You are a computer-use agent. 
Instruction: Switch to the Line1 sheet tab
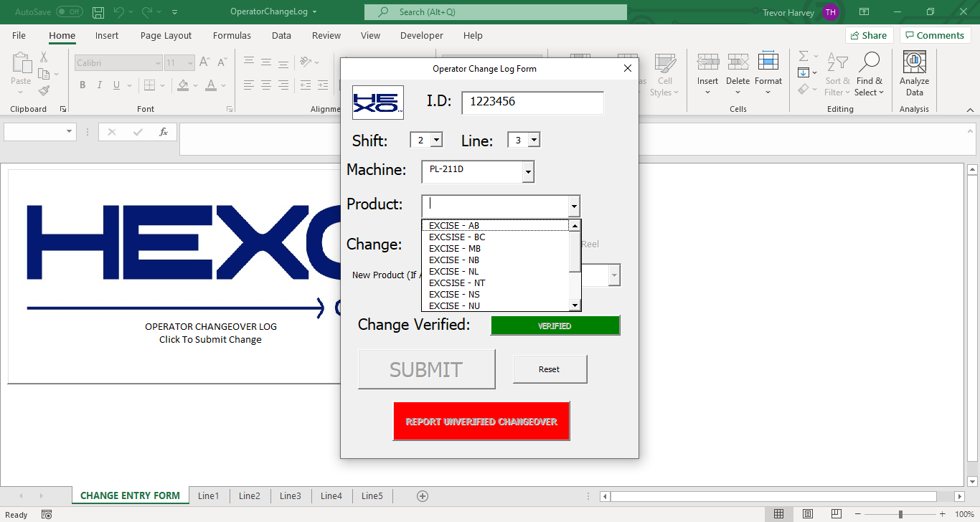[x=209, y=495]
